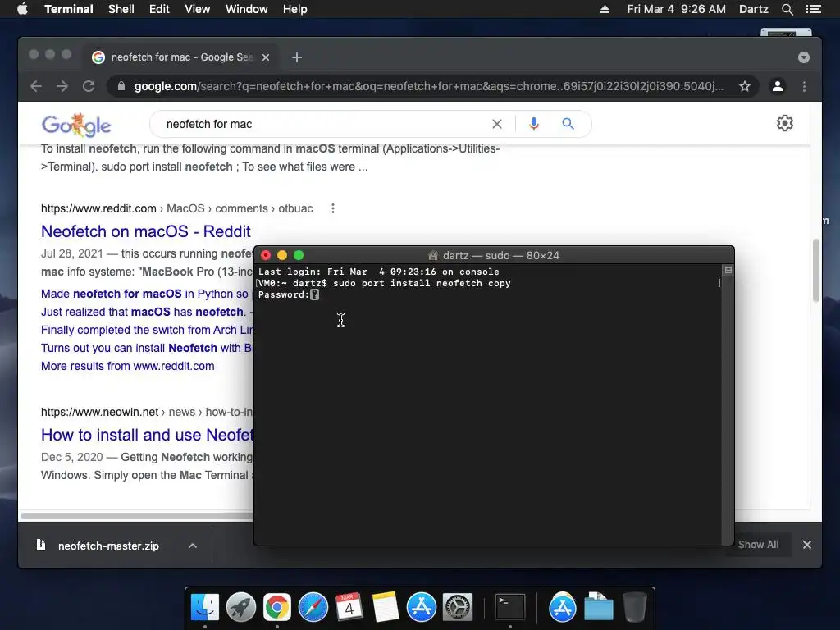
Task: Open the downloaded neofetch-master.zip file
Action: tap(108, 546)
